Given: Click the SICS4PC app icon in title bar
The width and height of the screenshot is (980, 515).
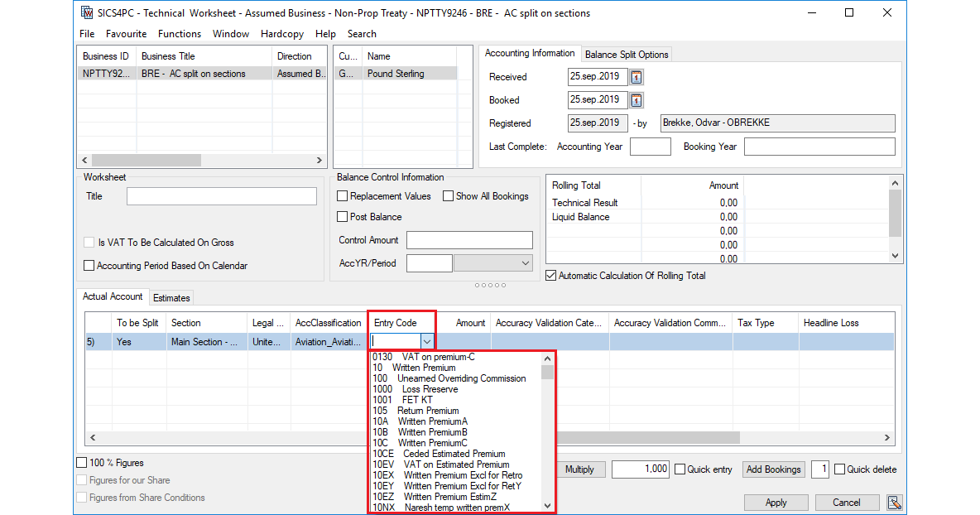Looking at the screenshot, I should point(87,13).
